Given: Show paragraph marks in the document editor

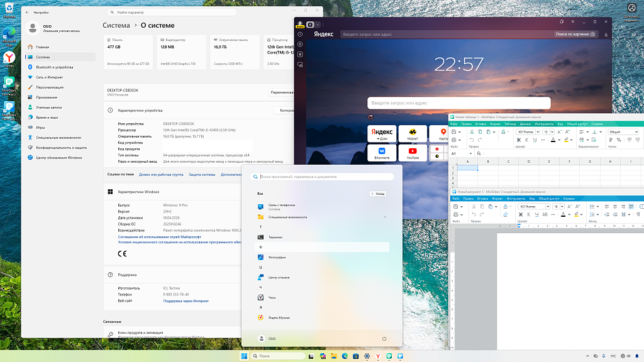Looking at the screenshot, I should [638, 214].
